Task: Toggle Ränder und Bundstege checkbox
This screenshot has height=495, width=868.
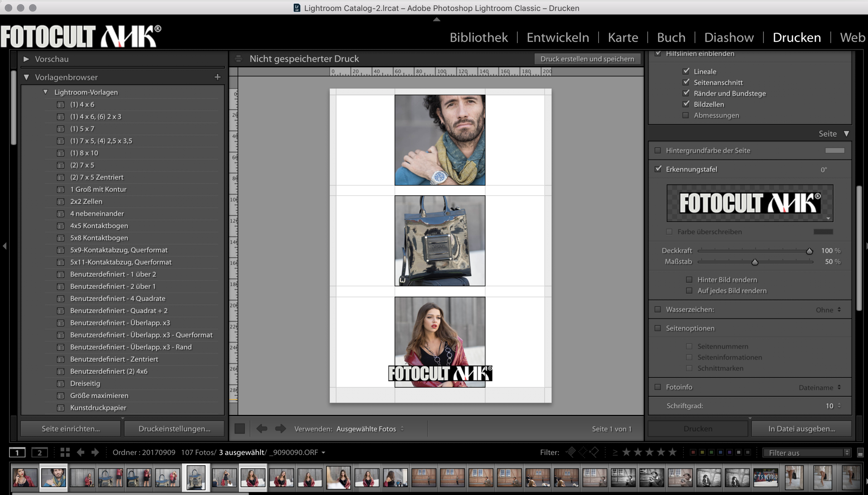Action: (x=686, y=93)
